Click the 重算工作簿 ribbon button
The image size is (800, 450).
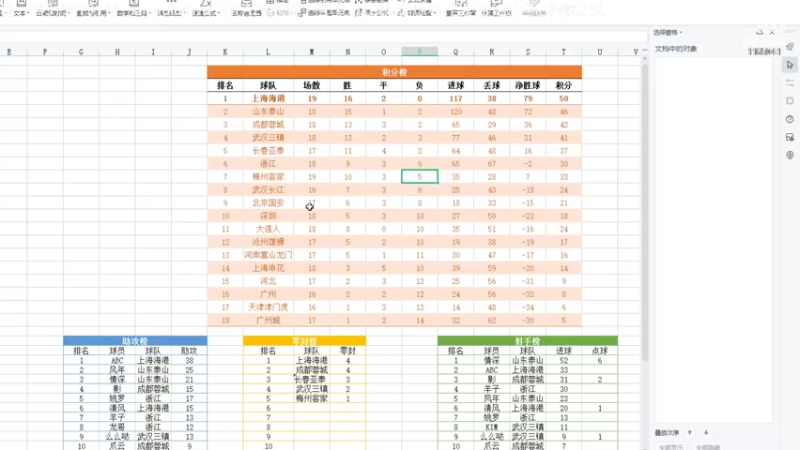tap(461, 9)
